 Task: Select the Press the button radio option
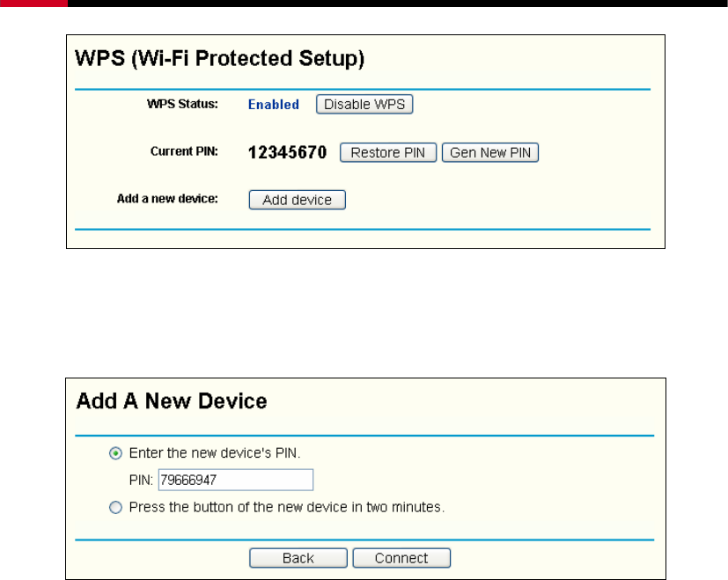click(x=115, y=507)
